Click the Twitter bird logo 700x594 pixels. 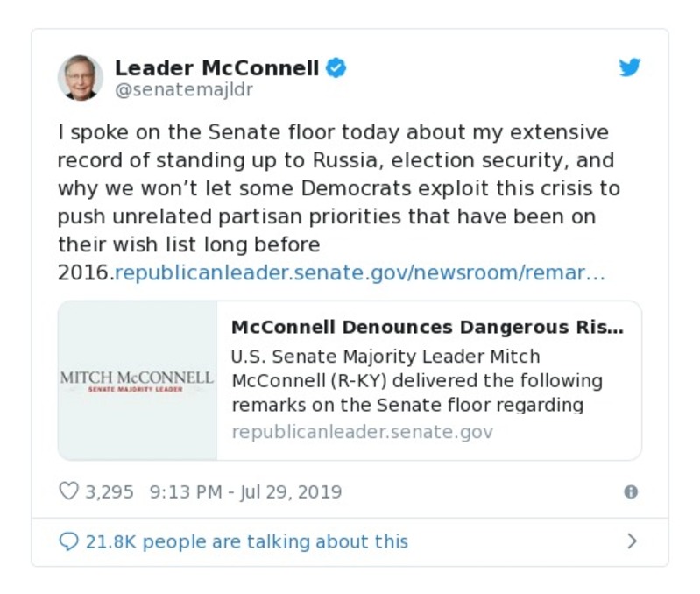[630, 68]
